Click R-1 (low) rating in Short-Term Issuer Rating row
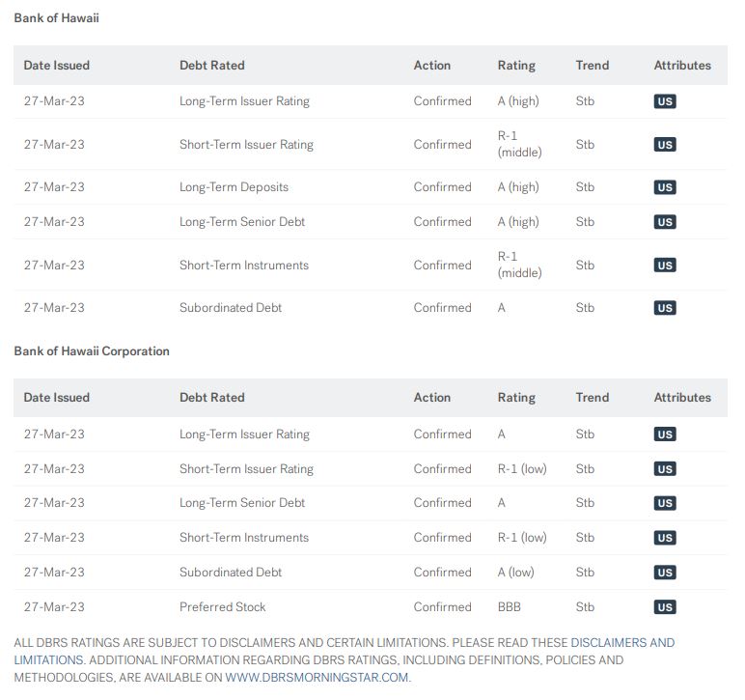The width and height of the screenshot is (745, 700). coord(522,469)
